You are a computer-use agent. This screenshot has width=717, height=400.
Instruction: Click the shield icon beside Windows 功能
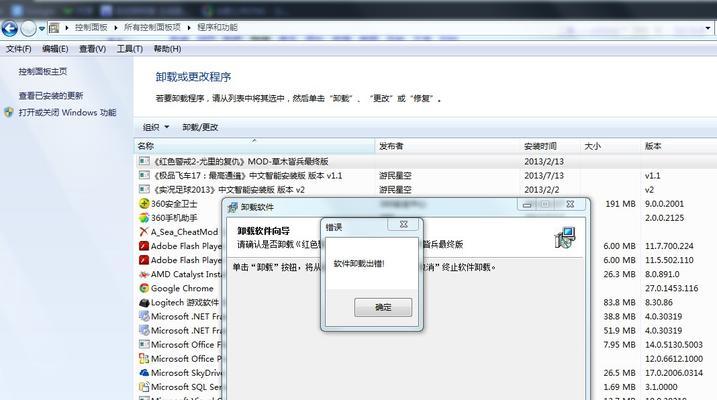coord(9,112)
